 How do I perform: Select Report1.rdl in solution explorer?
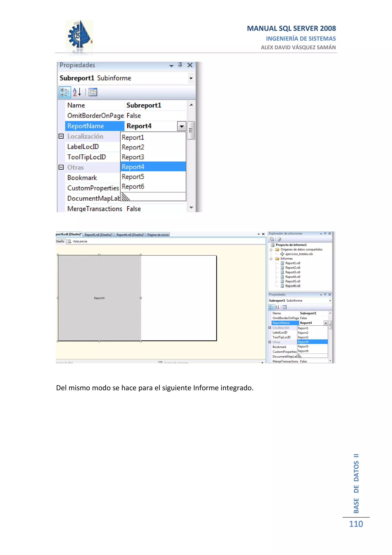tap(292, 263)
